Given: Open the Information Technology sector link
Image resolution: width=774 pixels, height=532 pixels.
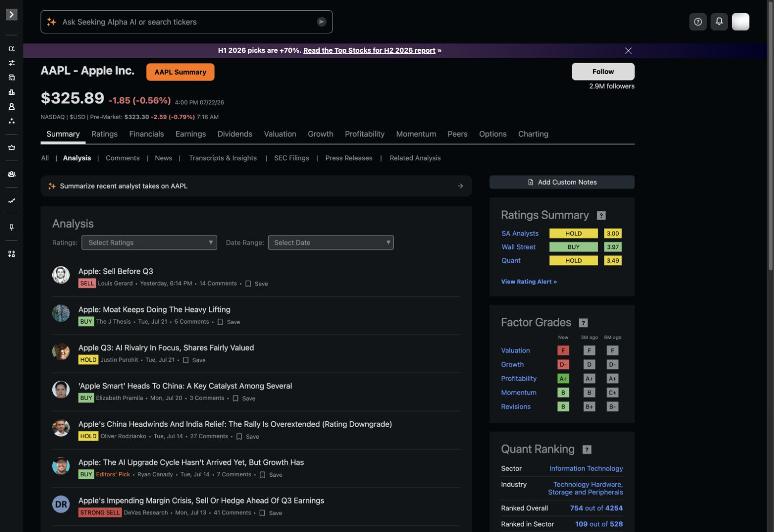Looking at the screenshot, I should click(586, 469).
